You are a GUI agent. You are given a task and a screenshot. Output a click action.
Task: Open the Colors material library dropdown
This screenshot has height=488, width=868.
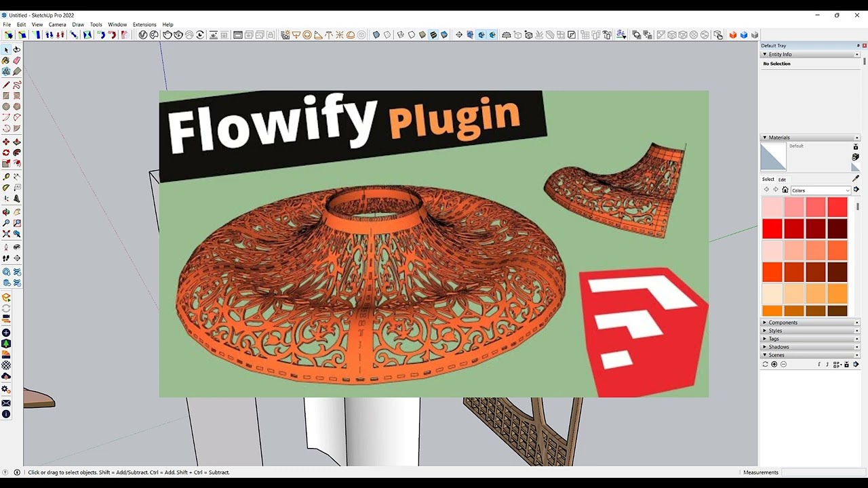click(x=821, y=190)
